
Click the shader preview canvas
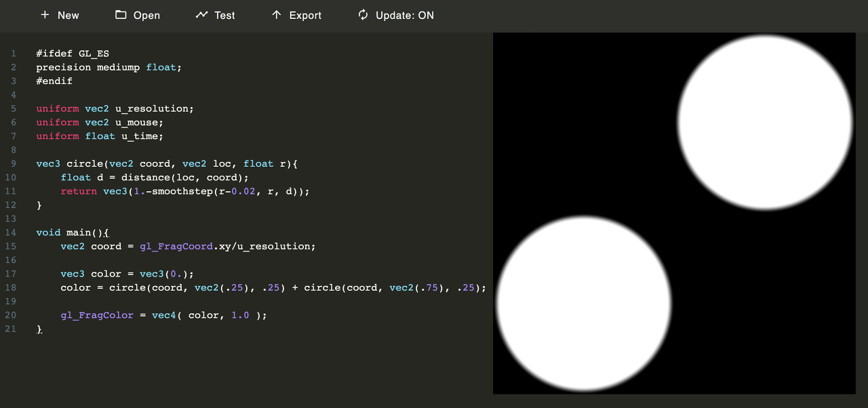(x=674, y=213)
